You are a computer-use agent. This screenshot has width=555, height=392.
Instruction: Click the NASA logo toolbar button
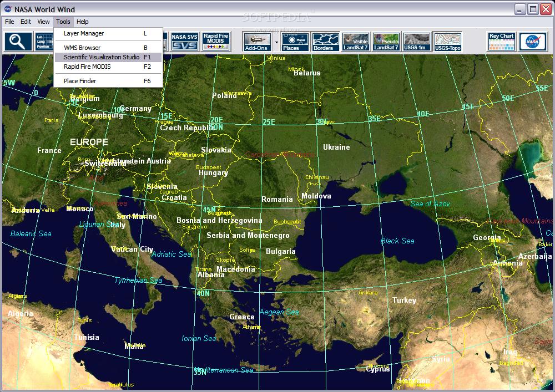pos(532,42)
